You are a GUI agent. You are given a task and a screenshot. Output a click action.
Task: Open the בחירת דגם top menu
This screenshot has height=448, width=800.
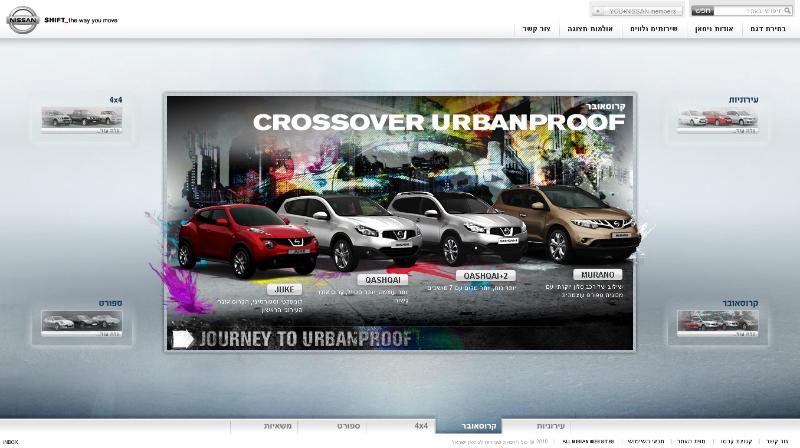(x=768, y=29)
